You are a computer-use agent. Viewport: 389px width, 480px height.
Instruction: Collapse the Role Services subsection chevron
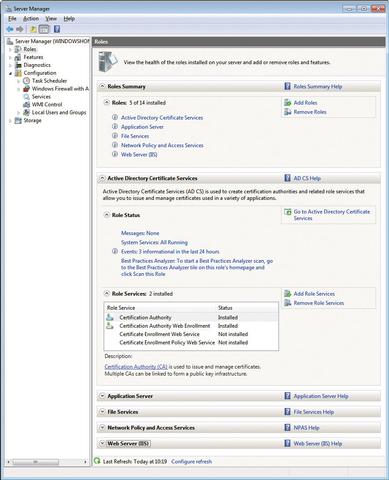pos(107,294)
